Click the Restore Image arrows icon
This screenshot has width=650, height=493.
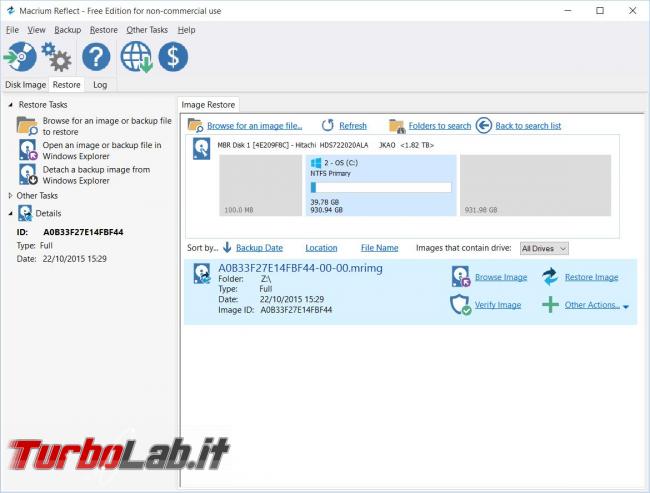pos(550,277)
